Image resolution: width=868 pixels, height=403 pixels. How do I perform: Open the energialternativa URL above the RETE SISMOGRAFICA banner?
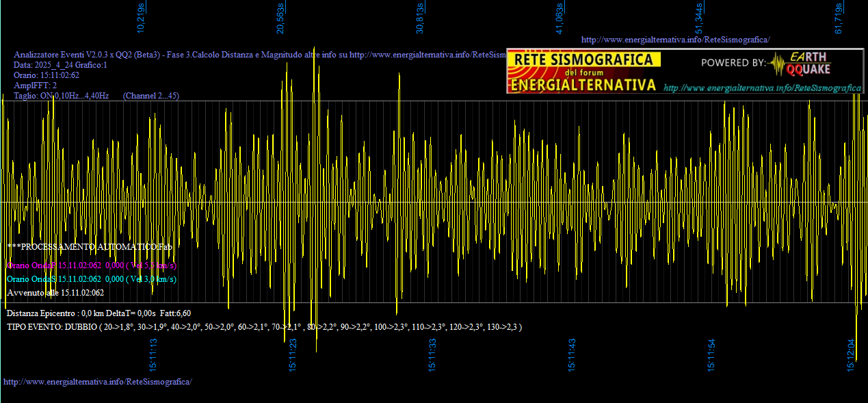coord(675,40)
